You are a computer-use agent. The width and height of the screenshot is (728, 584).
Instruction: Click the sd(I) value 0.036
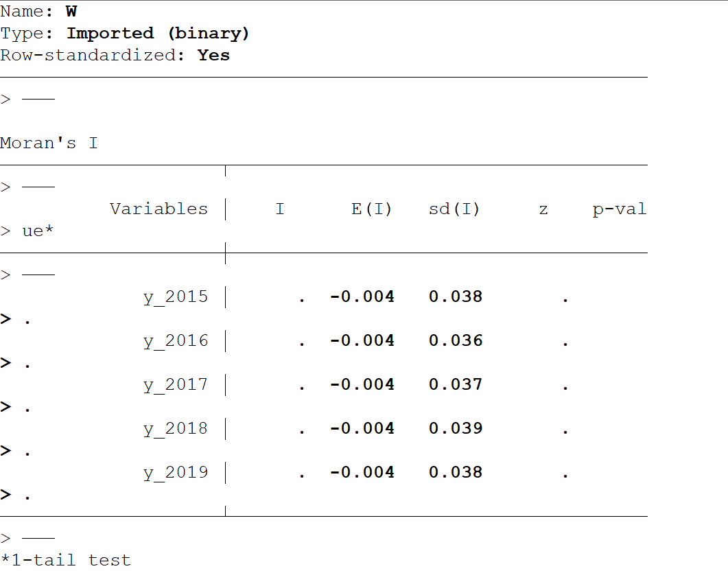456,341
